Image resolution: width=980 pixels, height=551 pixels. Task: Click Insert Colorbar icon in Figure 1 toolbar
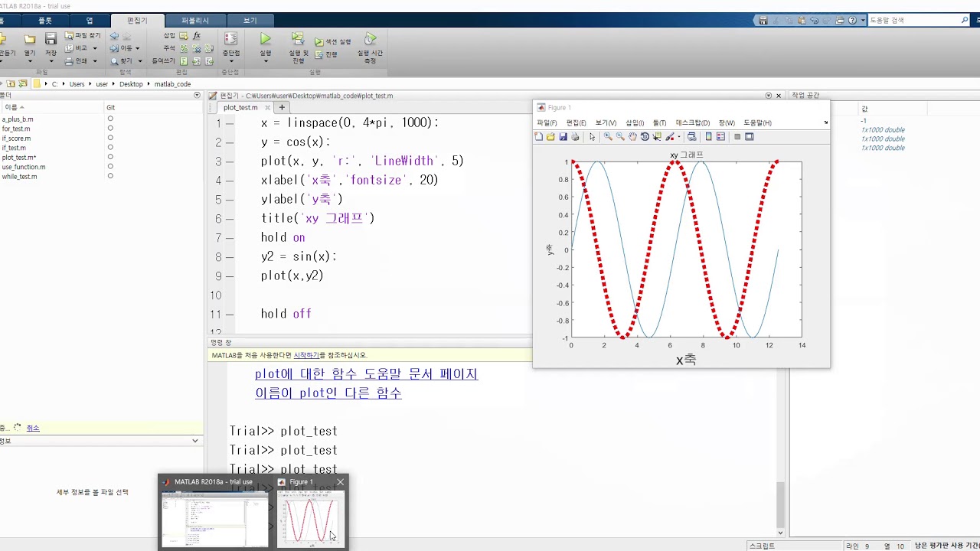coord(708,137)
